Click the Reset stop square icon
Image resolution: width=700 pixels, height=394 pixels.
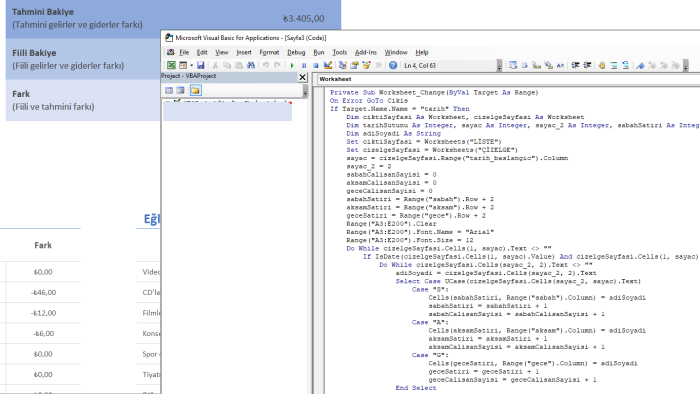(316, 65)
